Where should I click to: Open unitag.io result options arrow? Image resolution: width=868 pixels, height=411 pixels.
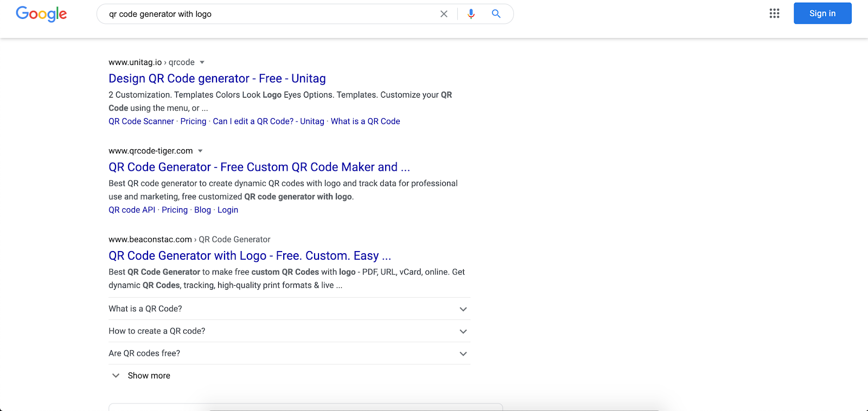(202, 62)
